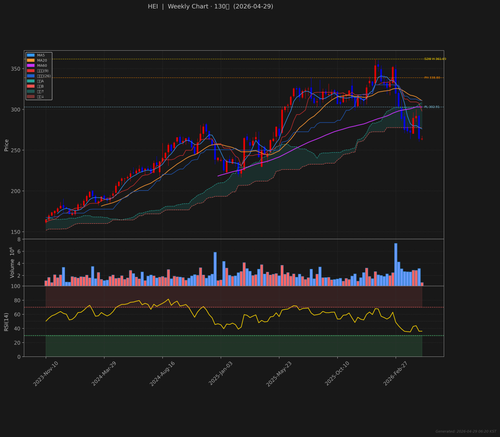Image resolution: width=500 pixels, height=437 pixels.
Task: Click the PL 302 price annotation
Action: (x=432, y=107)
